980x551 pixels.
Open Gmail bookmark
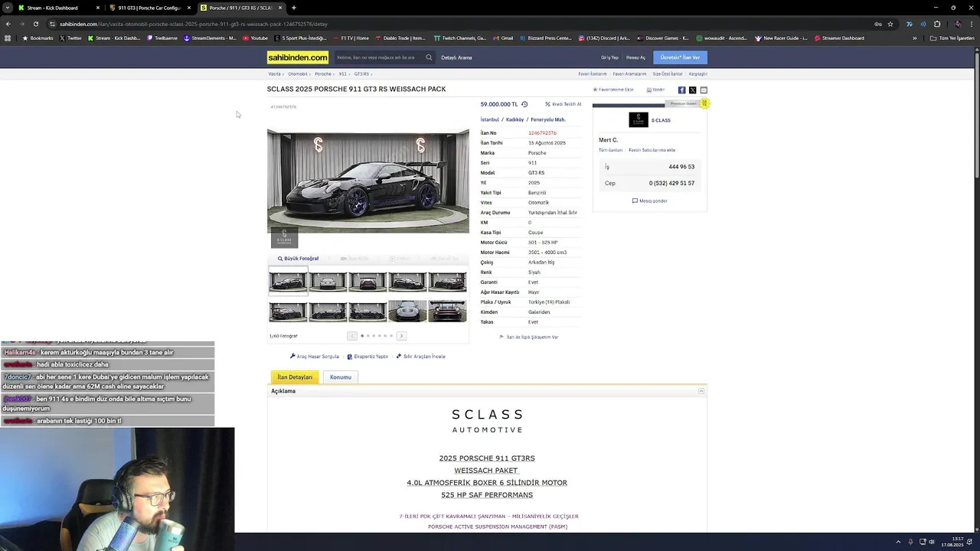coord(503,38)
